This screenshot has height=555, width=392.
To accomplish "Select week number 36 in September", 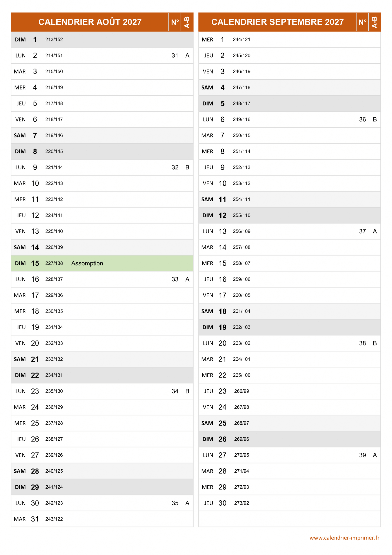I will click(x=362, y=120).
